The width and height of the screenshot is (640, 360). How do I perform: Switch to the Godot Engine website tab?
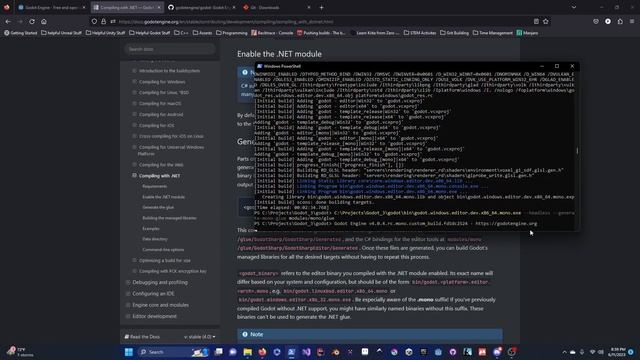point(51,7)
